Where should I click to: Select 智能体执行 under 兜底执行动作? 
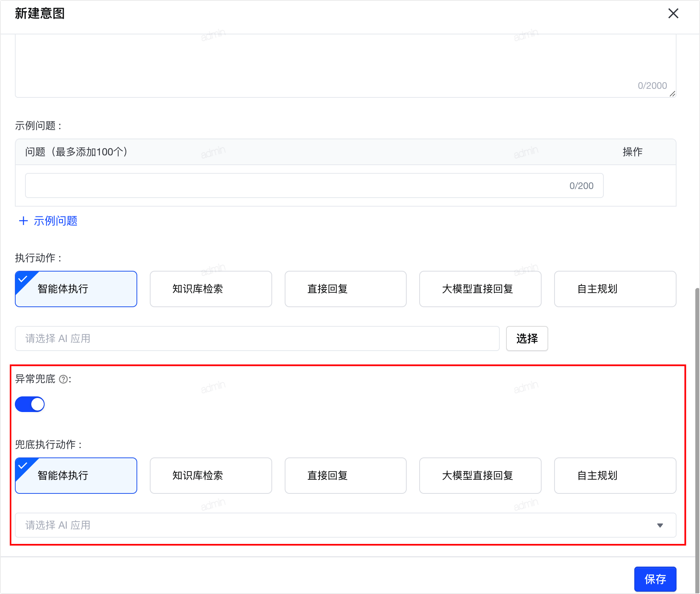point(76,475)
